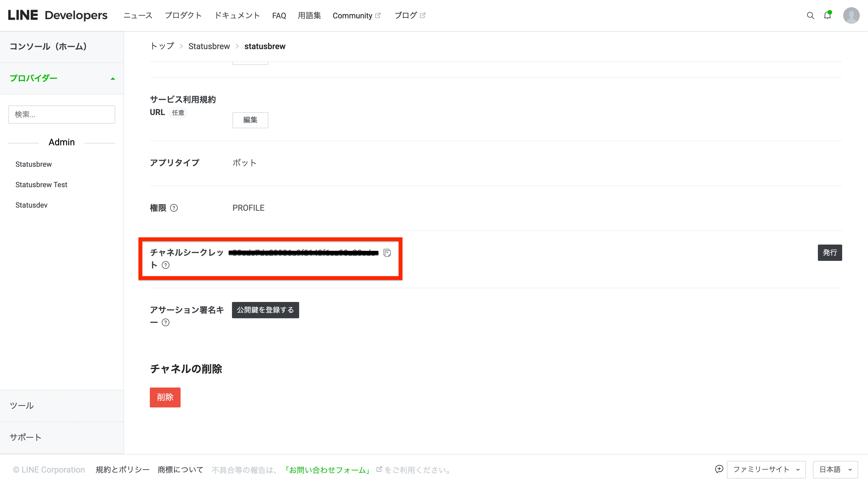Open サポート in sidebar
This screenshot has width=868, height=485.
coord(62,437)
